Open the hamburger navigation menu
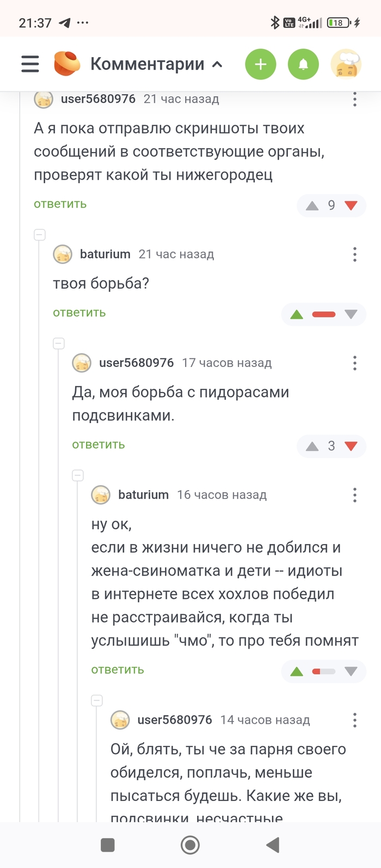 pyautogui.click(x=29, y=64)
